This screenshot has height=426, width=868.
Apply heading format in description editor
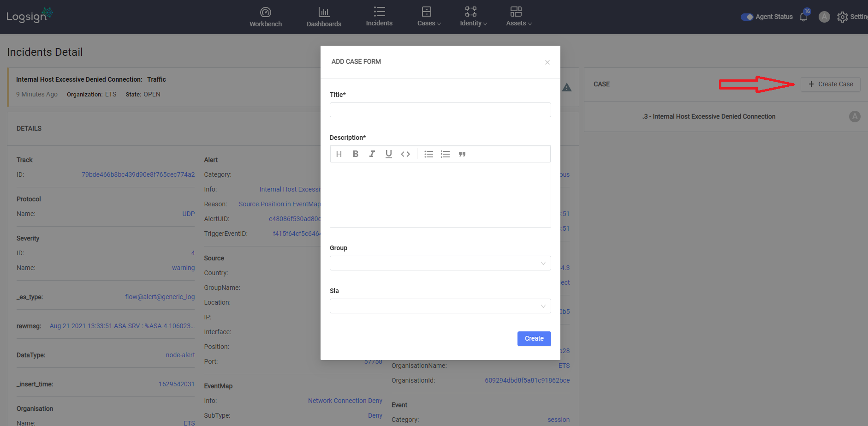point(339,154)
